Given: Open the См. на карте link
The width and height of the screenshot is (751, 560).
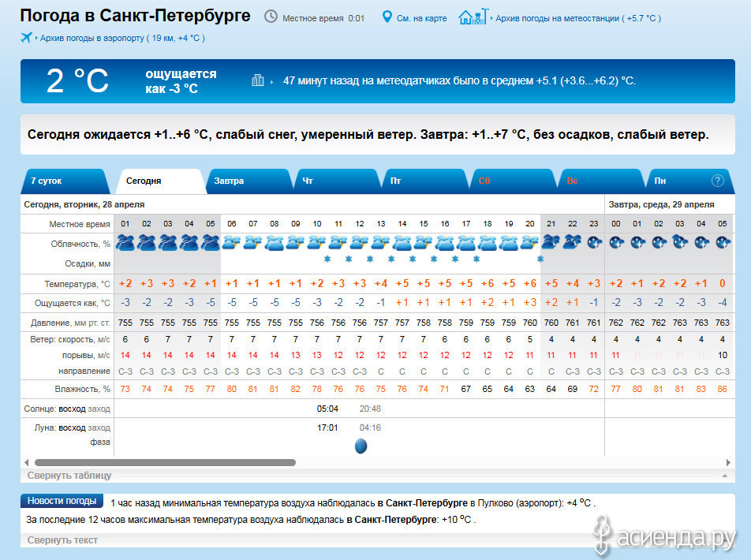Looking at the screenshot, I should 420,17.
